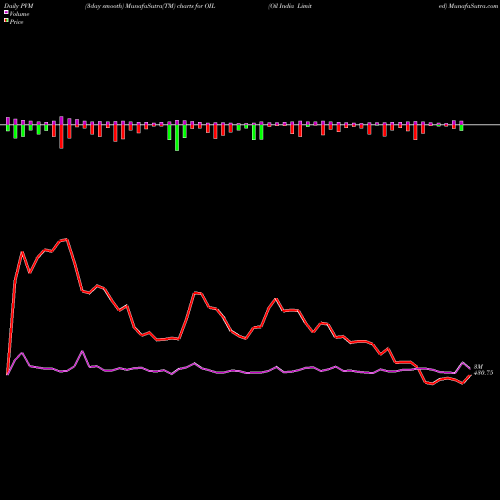Click the 'Daily PVM' title text
Screen dimensions: 500x500
coord(19,6)
